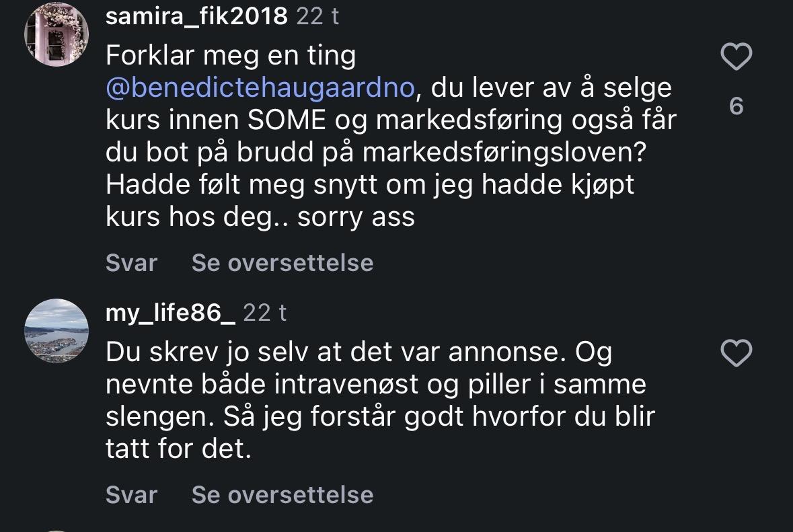Screen dimensions: 793x532
Task: Click the 22 t timestamp beside my_life86_
Action: click(264, 312)
